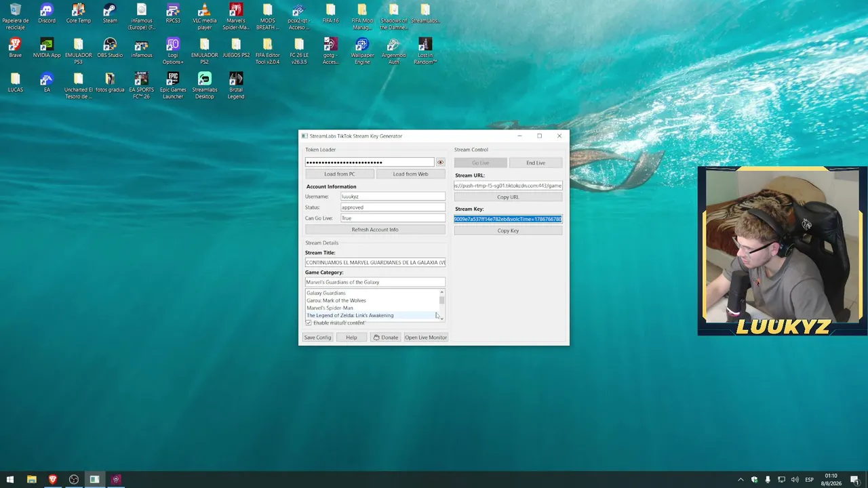The height and width of the screenshot is (488, 868).
Task: Click the End Live button
Action: coord(536,163)
